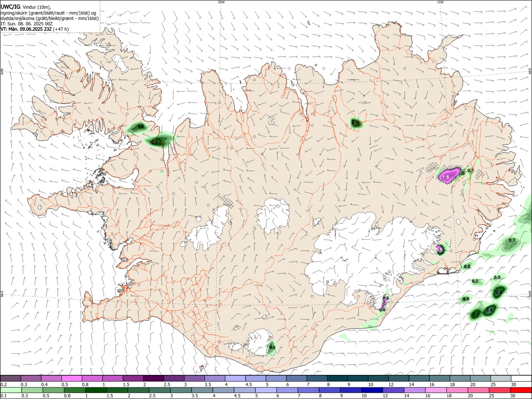
Task: Click the '15W' longitude label
Action: 440,2
